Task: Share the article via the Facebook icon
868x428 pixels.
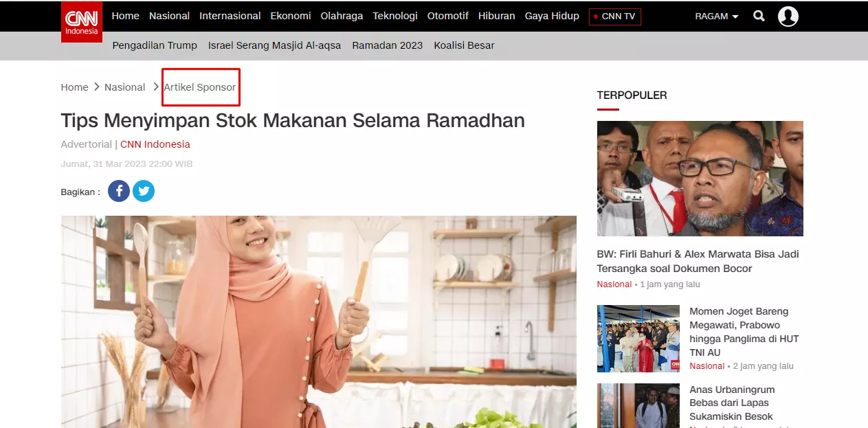Action: coord(118,191)
